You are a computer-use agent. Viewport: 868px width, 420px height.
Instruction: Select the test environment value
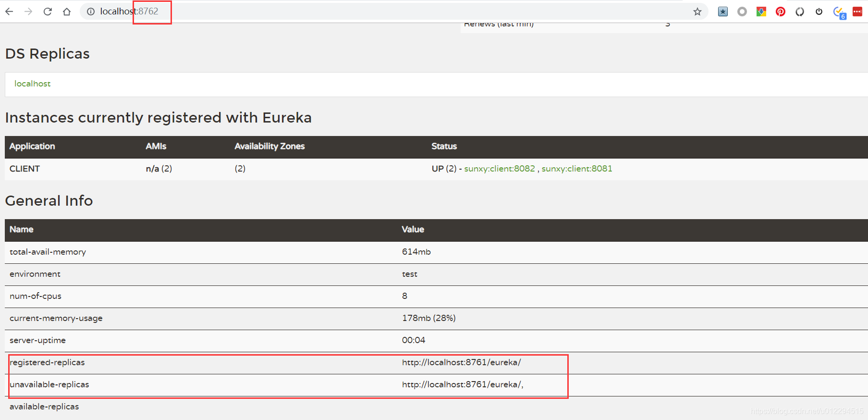410,274
